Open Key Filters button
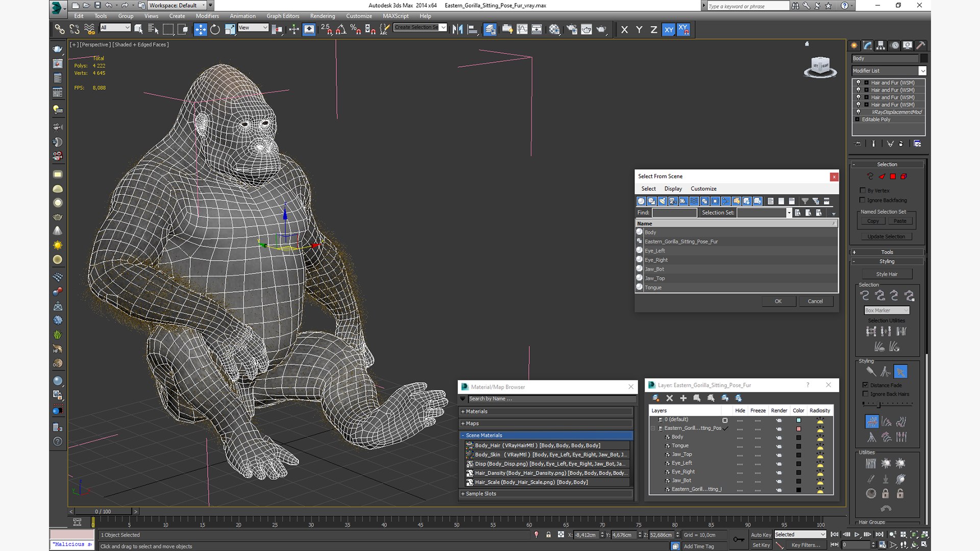 [x=805, y=545]
